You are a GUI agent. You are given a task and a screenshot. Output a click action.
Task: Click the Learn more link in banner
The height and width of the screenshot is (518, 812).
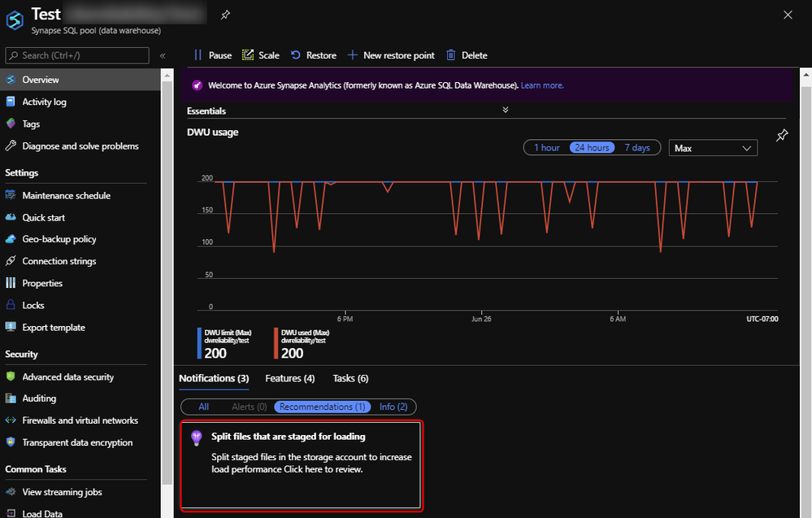point(542,85)
